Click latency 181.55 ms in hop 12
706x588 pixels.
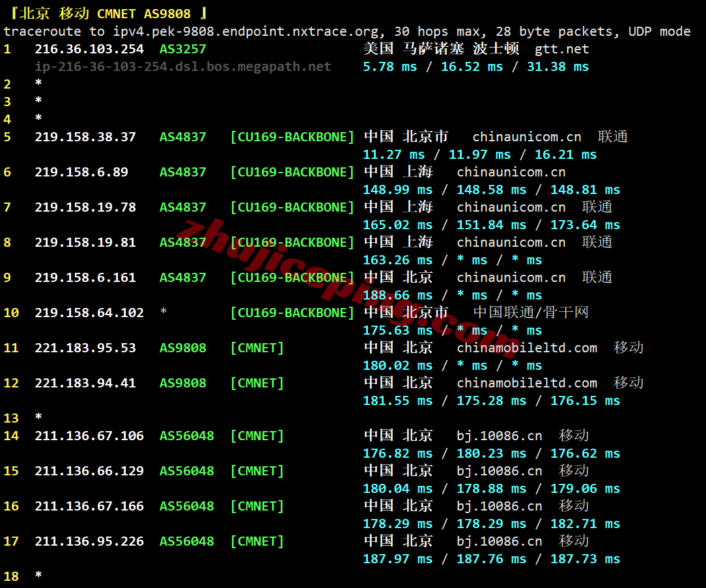tap(397, 400)
